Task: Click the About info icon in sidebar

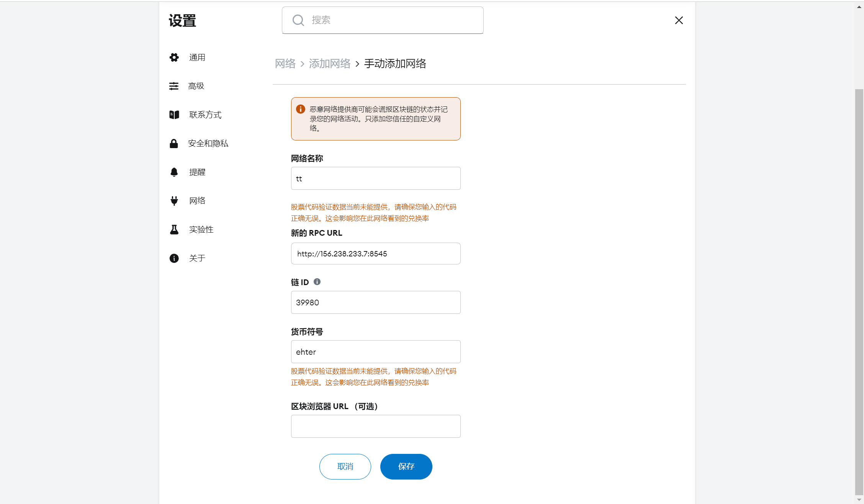Action: [174, 258]
